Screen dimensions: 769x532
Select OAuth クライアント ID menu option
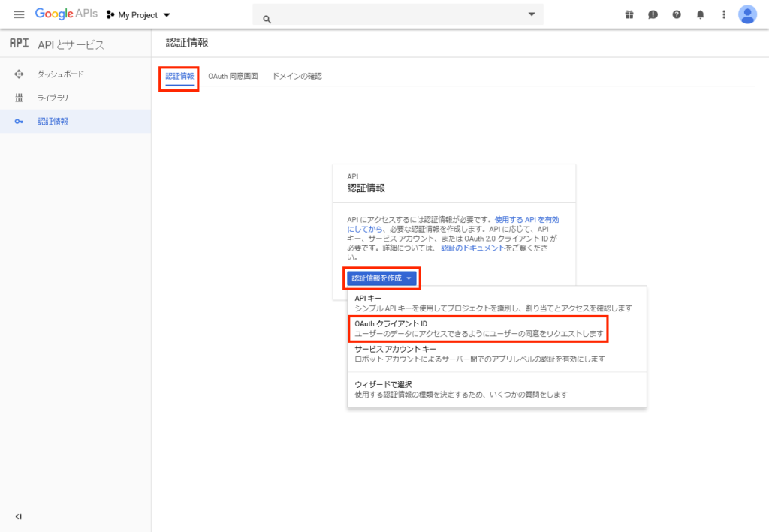478,328
